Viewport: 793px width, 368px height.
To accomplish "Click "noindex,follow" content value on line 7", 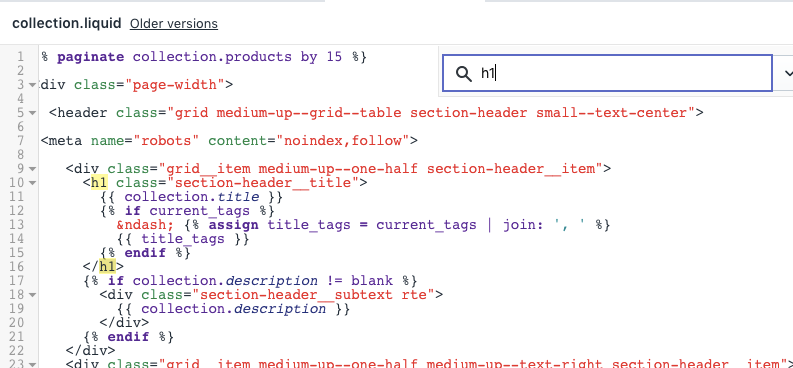I will (342, 141).
